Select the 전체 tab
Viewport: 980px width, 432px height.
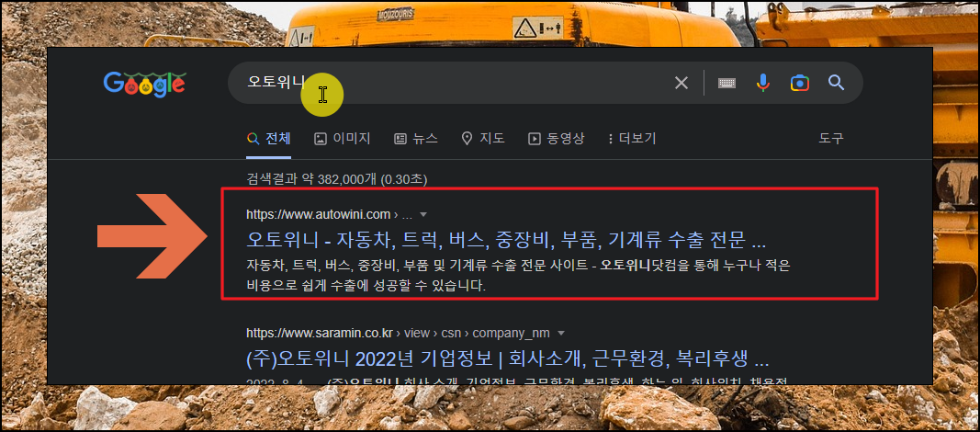[269, 139]
